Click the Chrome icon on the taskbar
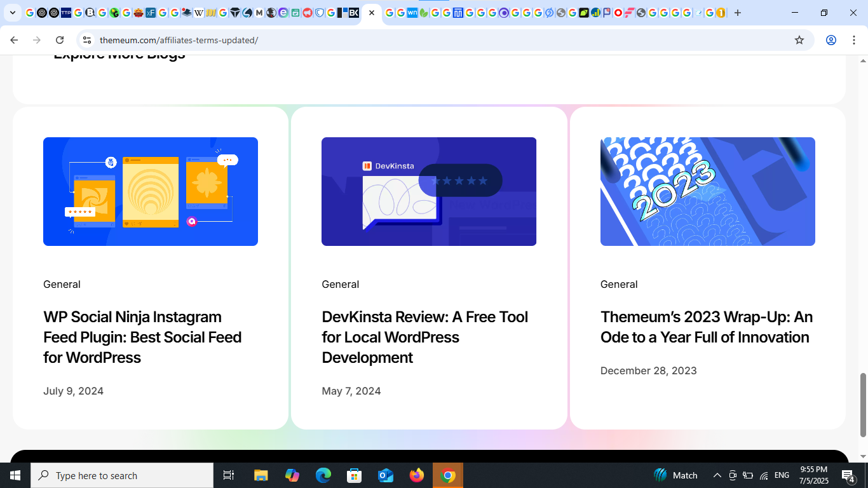Screen dimensions: 868x488 pyautogui.click(x=448, y=475)
